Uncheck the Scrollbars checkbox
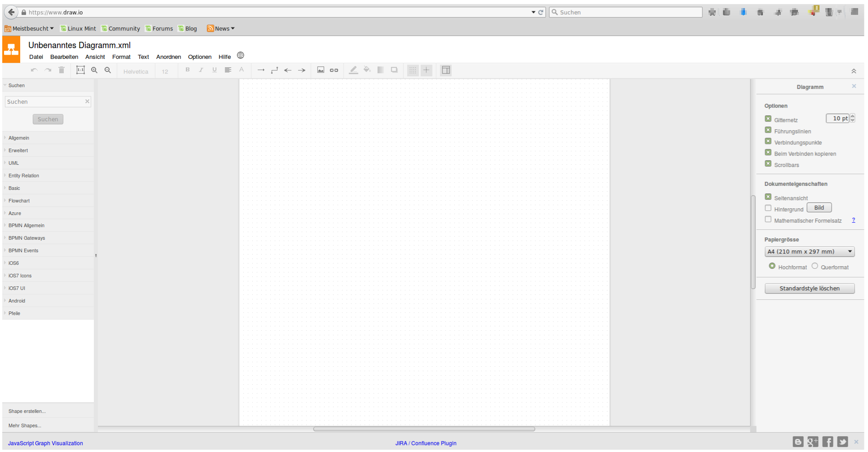868x452 pixels. coord(768,163)
